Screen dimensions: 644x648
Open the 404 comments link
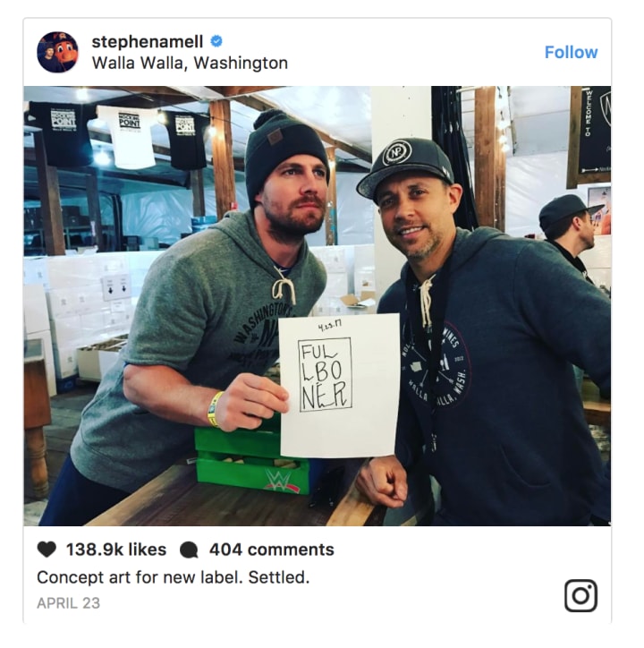(x=271, y=550)
